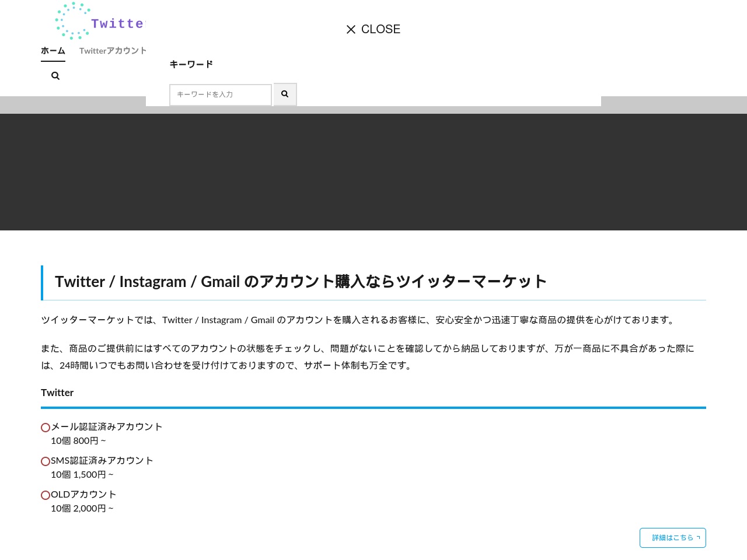This screenshot has width=747, height=560.
Task: Click the 10個 800円～ price
Action: click(78, 441)
